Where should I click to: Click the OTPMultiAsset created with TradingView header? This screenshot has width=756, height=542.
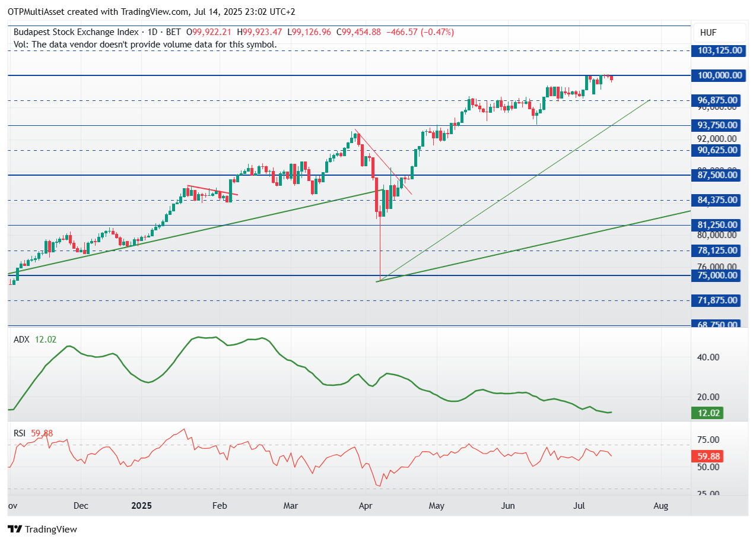pyautogui.click(x=151, y=11)
